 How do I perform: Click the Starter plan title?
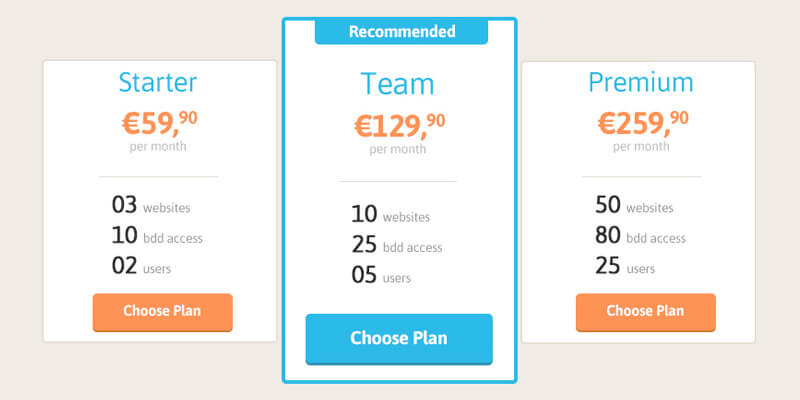coord(158,82)
